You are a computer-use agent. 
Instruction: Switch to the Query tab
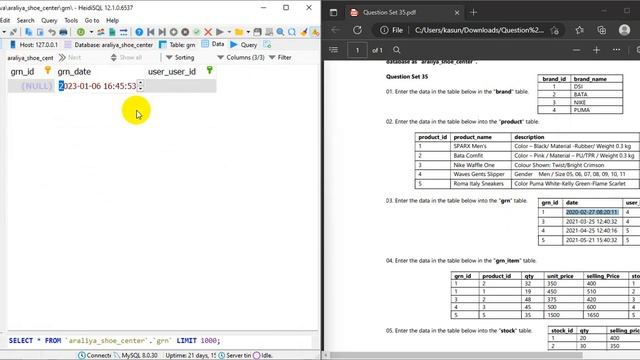click(x=244, y=44)
